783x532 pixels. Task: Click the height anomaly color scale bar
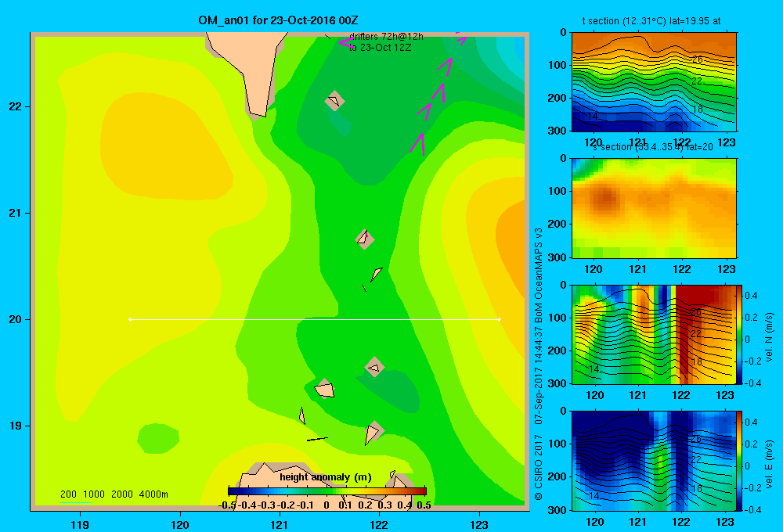click(x=327, y=491)
